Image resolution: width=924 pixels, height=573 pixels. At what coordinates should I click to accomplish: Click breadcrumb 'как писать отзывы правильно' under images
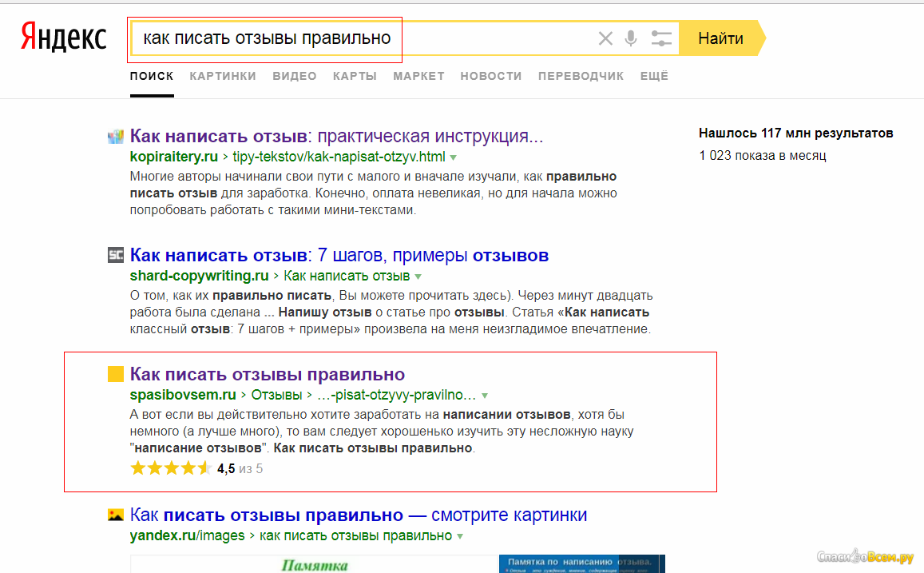[355, 536]
